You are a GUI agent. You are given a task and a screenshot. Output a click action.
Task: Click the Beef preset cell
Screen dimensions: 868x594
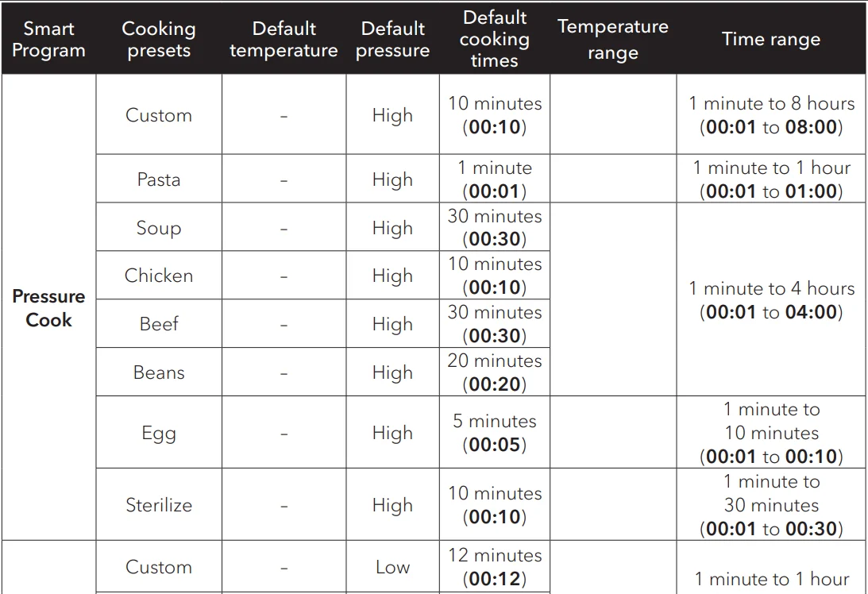tap(158, 324)
